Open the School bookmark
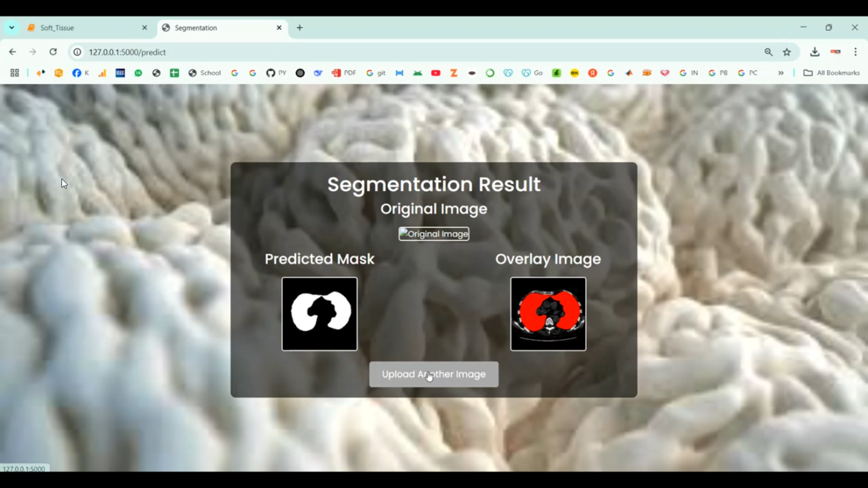 click(x=204, y=73)
